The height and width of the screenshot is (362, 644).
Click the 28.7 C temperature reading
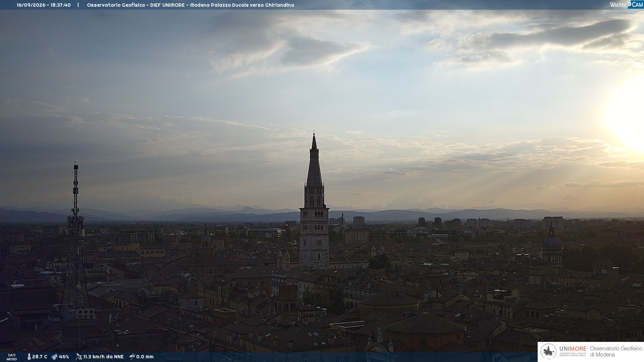pyautogui.click(x=40, y=357)
